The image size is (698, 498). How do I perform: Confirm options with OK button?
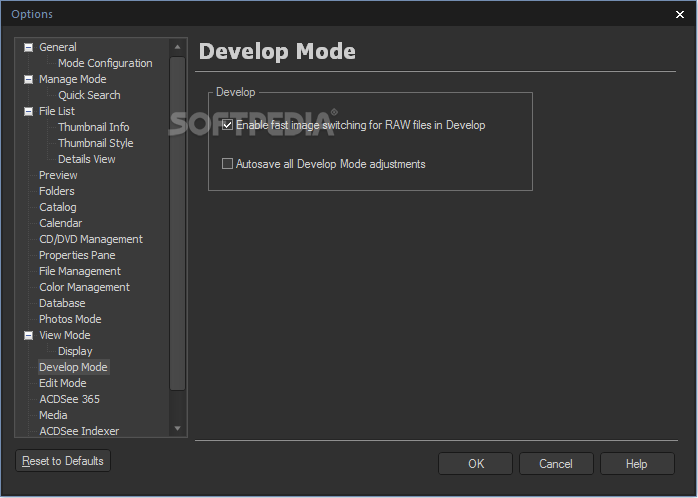coord(475,464)
